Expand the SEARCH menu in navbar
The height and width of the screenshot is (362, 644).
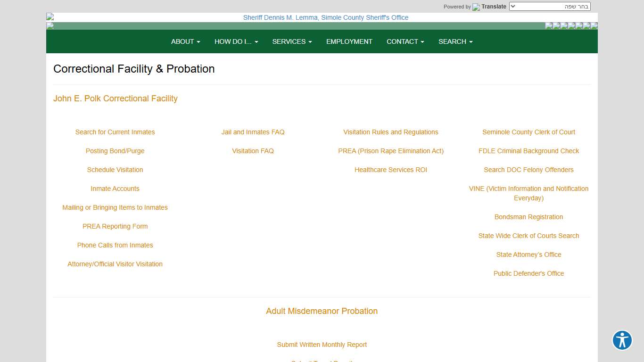tap(455, 41)
